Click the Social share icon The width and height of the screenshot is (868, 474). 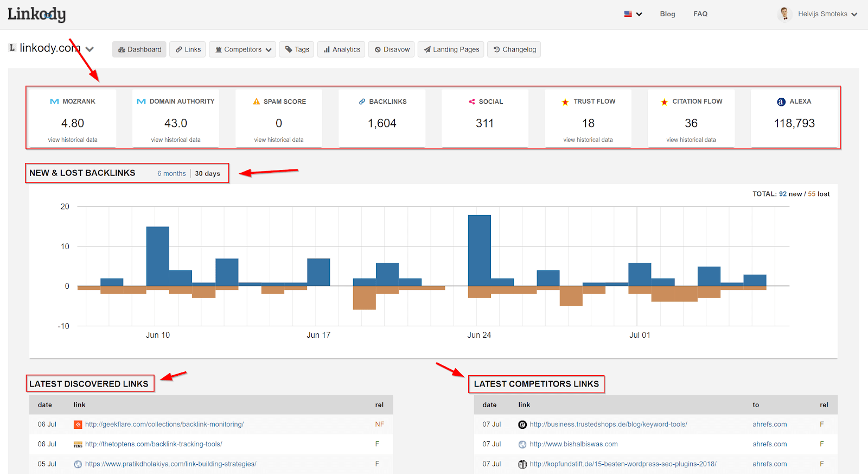pyautogui.click(x=472, y=102)
